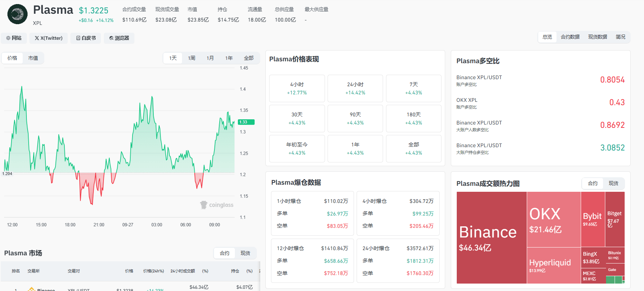Click the Binance heatmap block
Screen dimensions: 644x291
pyautogui.click(x=491, y=238)
